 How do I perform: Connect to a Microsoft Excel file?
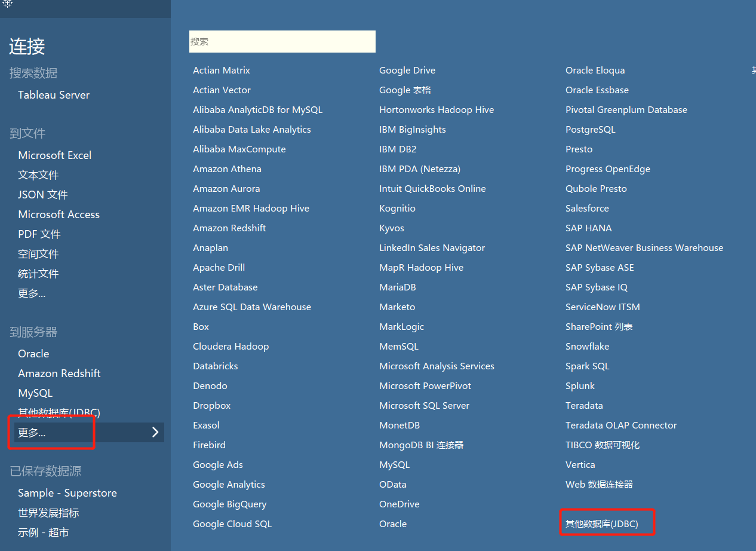(55, 155)
